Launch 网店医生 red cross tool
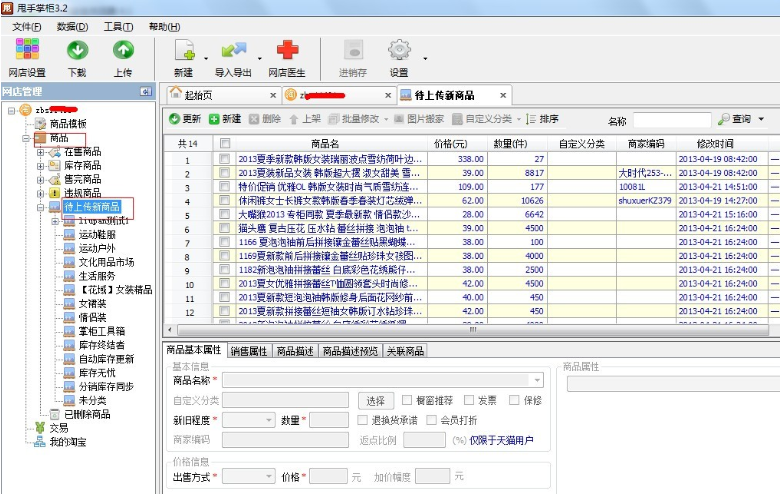781x494 pixels. (x=287, y=50)
